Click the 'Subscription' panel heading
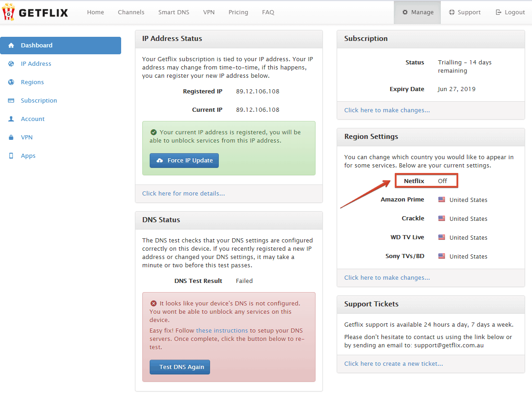 coord(366,39)
